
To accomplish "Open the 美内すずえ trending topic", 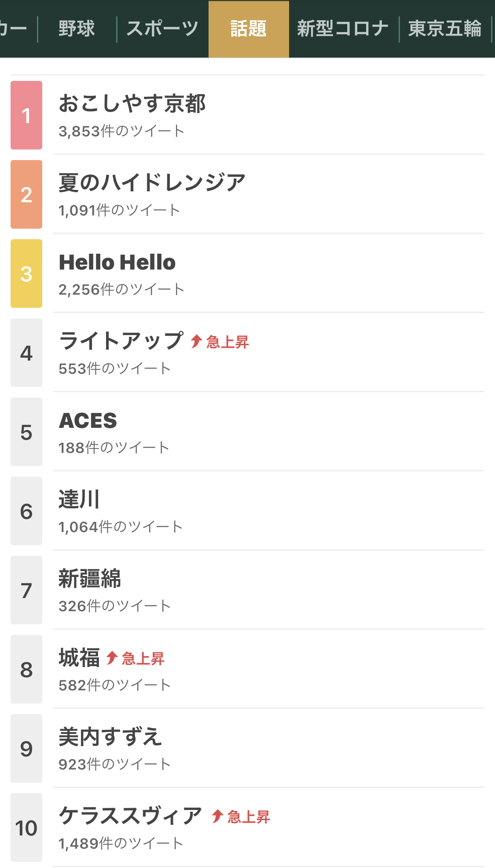I will click(x=110, y=737).
